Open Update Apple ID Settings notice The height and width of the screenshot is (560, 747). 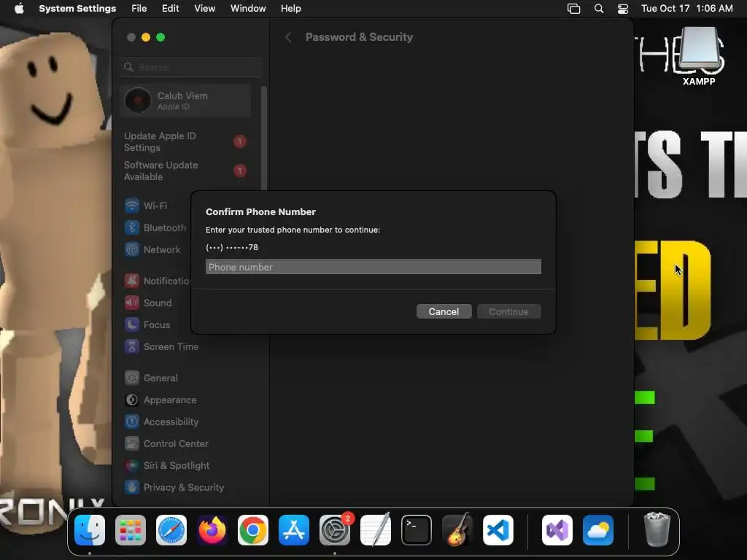186,142
